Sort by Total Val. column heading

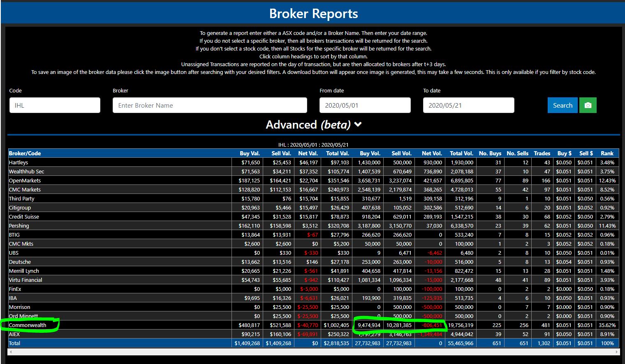coord(338,153)
